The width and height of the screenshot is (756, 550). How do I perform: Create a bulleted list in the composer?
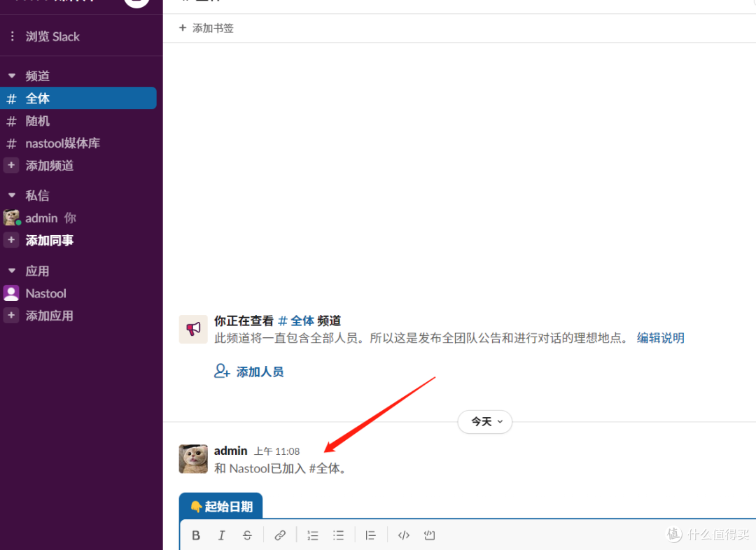coord(338,535)
